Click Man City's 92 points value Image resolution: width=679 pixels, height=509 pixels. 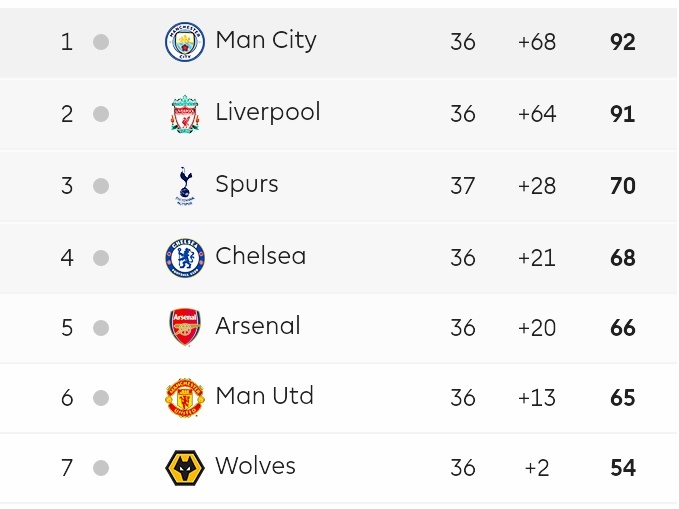click(622, 42)
